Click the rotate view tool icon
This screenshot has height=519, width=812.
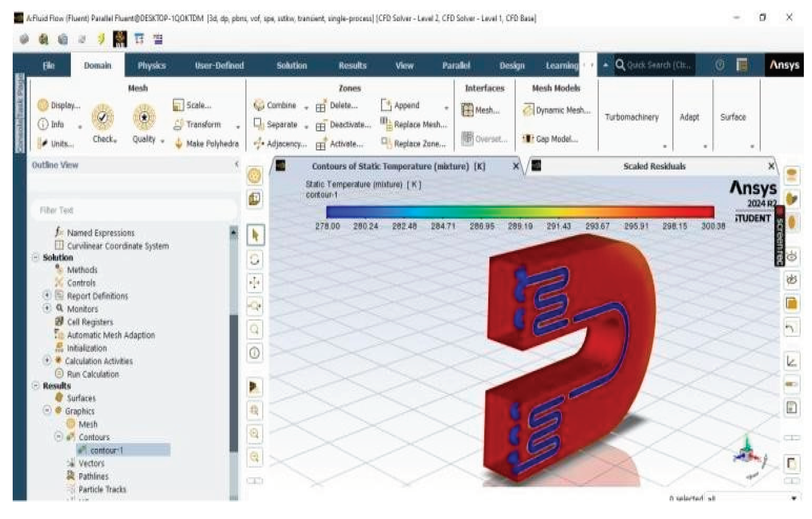click(255, 259)
